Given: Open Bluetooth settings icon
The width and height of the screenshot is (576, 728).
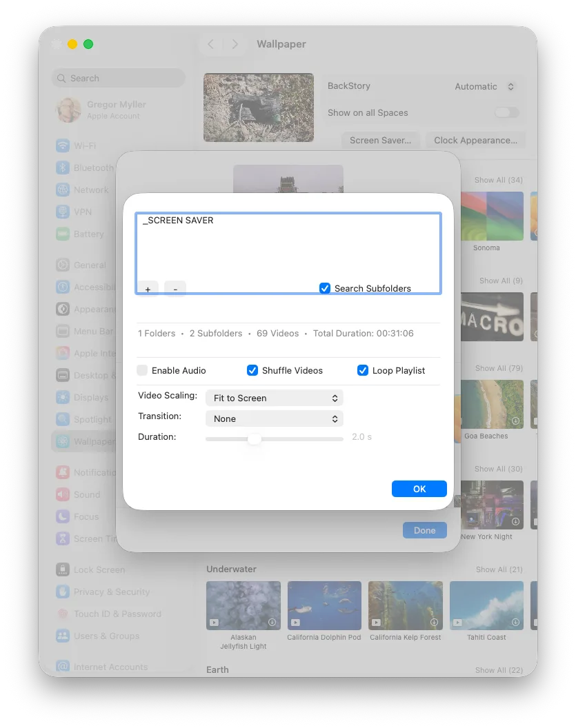Looking at the screenshot, I should [x=63, y=168].
